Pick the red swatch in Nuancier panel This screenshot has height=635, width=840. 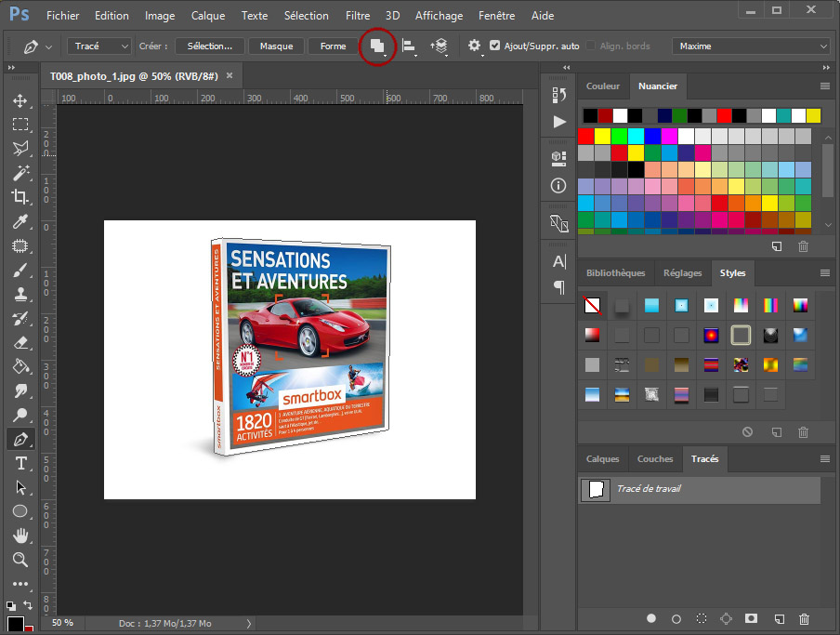[585, 136]
